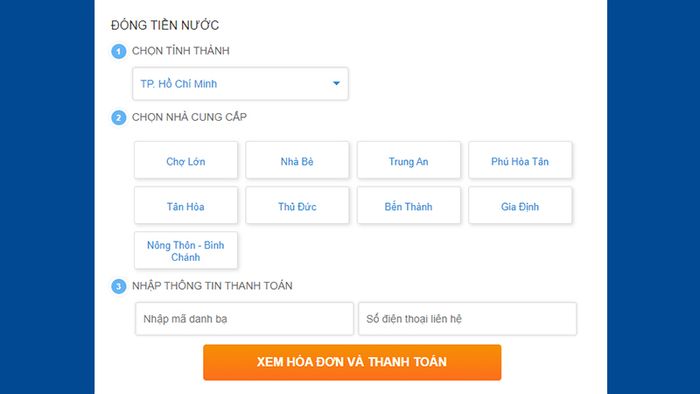Viewport: 700px width, 394px height.
Task: Pick the Bến Thành provider option
Action: coord(408,206)
